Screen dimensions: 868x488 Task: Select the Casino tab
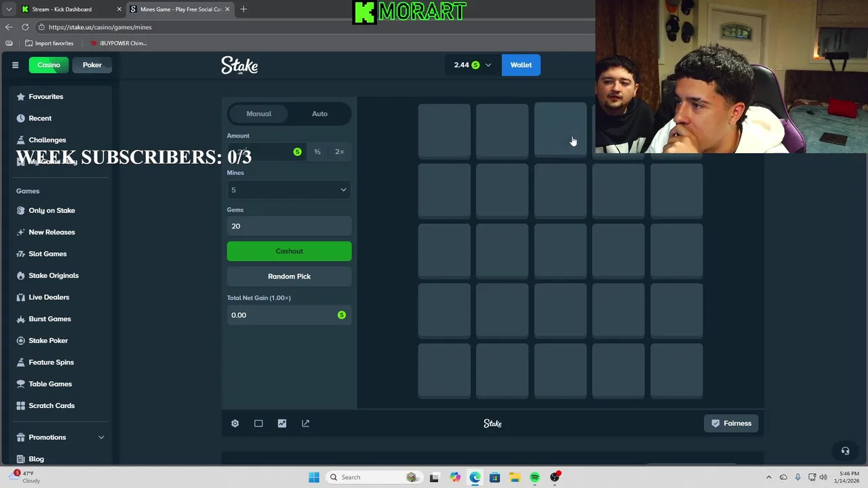click(x=48, y=65)
